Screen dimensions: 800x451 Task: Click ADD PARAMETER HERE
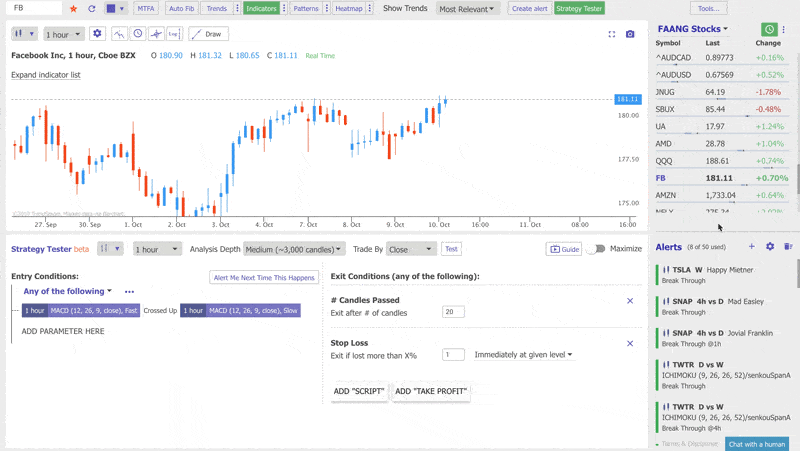63,331
